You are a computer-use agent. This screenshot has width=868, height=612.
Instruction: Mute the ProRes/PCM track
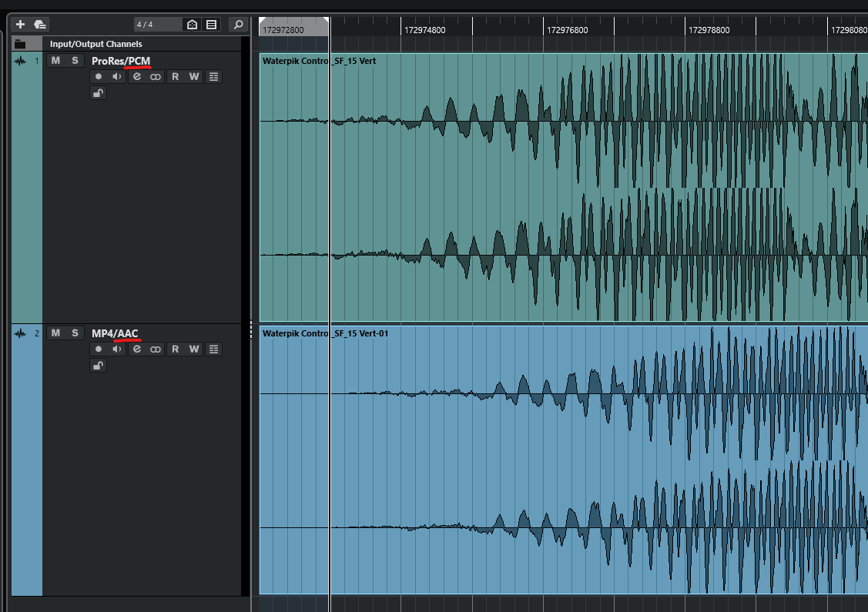[55, 61]
